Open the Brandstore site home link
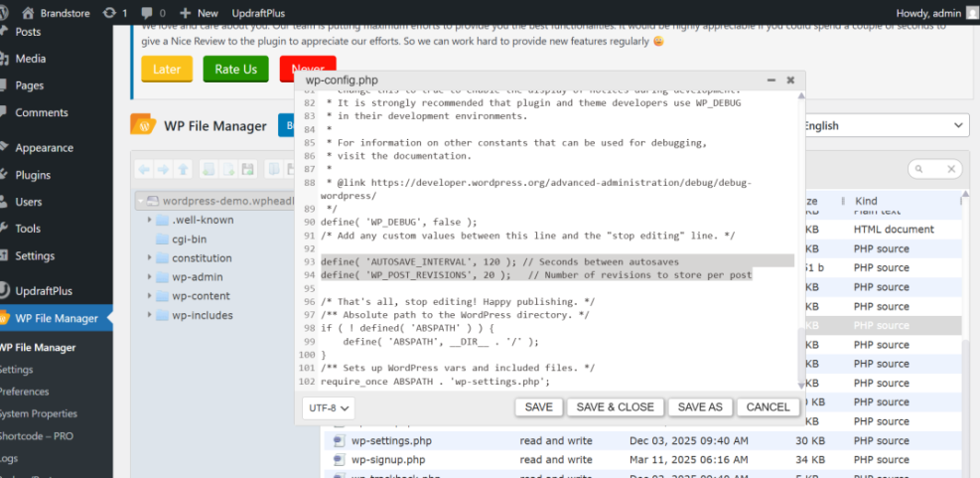Viewport: 980px width, 478px height. click(56, 13)
